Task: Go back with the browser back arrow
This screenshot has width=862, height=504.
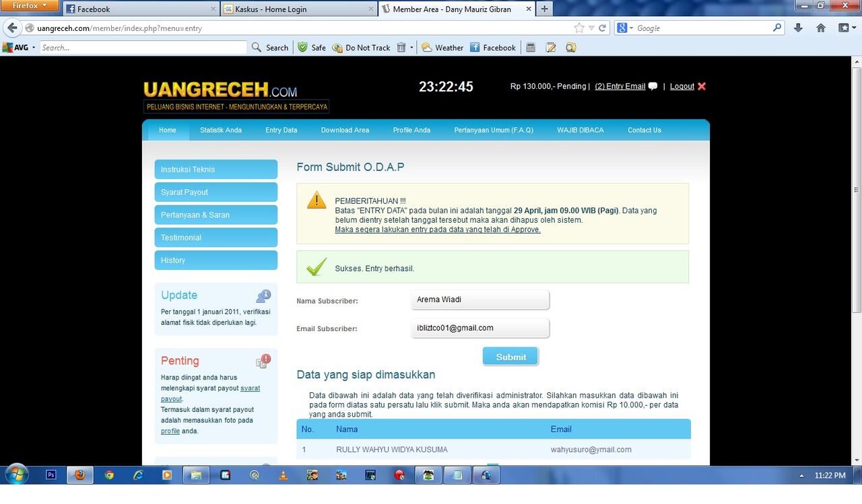Action: click(x=12, y=28)
